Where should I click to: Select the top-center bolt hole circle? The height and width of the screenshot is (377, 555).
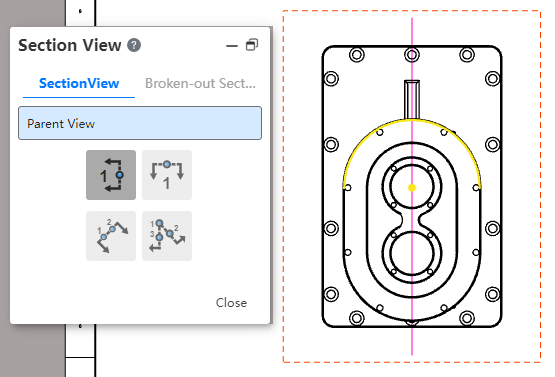[x=412, y=55]
